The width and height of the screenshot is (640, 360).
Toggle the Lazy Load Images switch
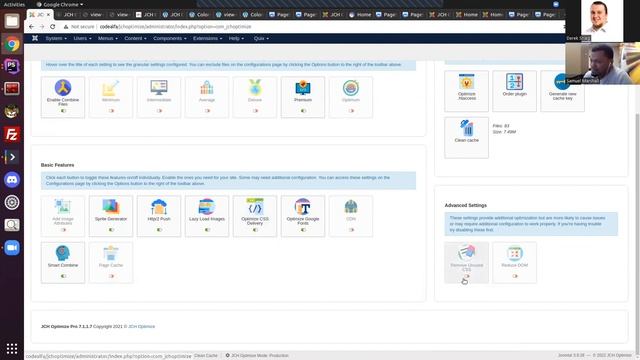[x=207, y=230]
